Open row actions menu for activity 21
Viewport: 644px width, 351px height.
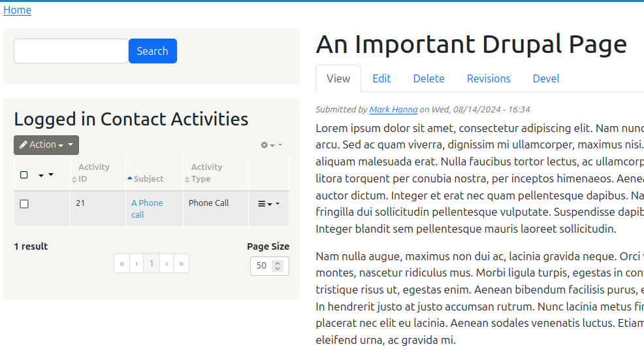coord(268,204)
